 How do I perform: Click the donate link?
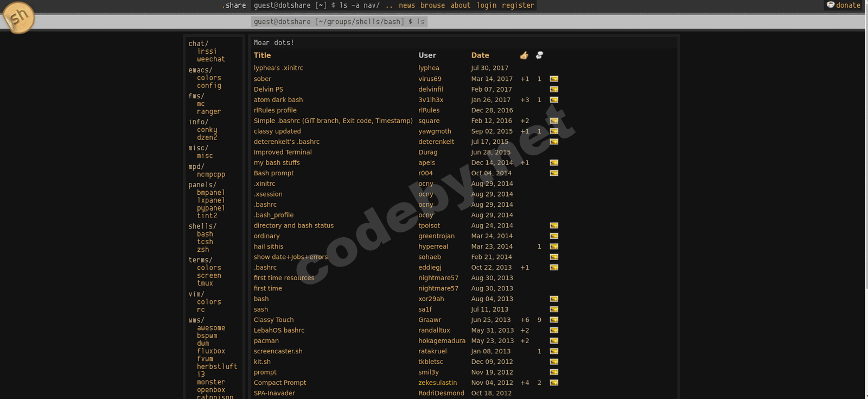coord(848,5)
